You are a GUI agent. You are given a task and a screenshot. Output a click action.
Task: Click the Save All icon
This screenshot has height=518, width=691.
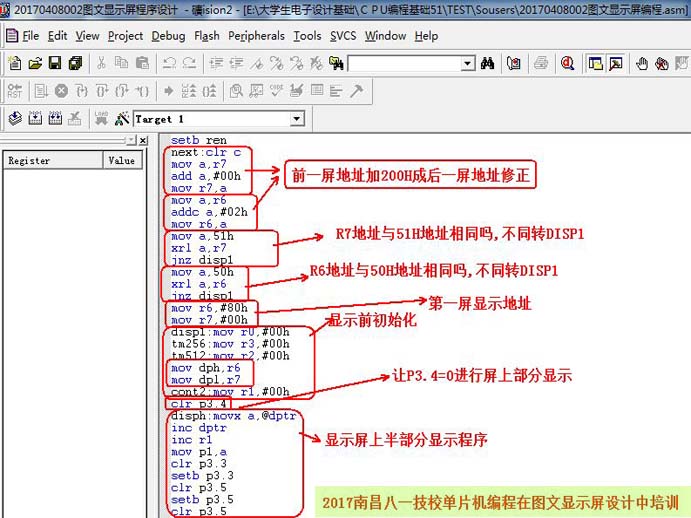[75, 63]
